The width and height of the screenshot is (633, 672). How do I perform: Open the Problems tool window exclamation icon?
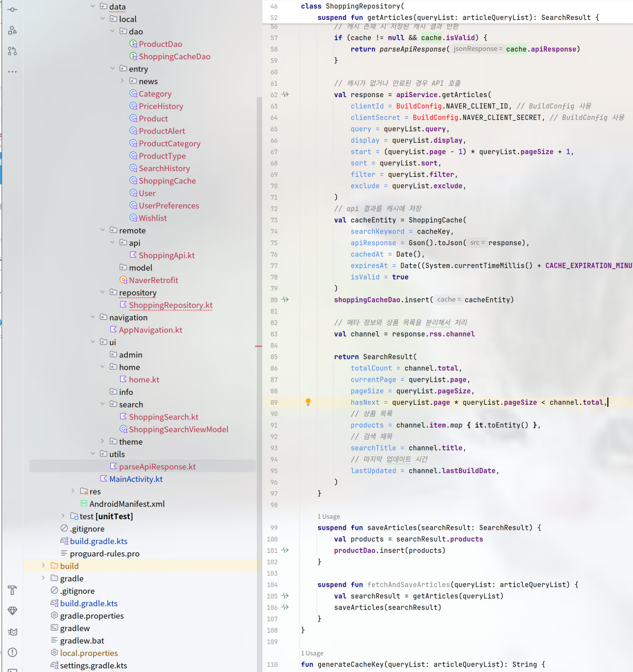[x=12, y=652]
